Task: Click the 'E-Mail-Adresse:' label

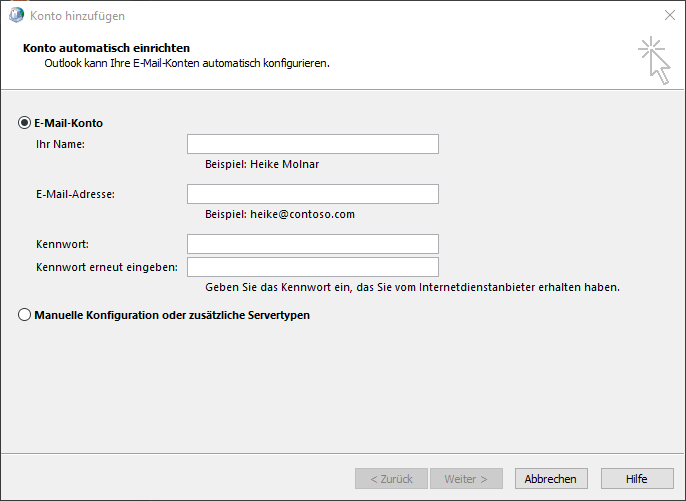Action: tap(75, 194)
